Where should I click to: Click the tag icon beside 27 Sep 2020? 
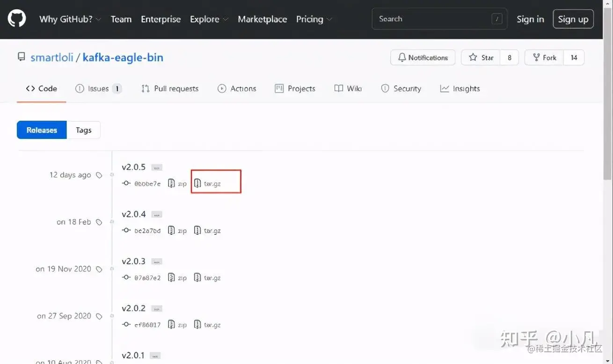point(99,316)
